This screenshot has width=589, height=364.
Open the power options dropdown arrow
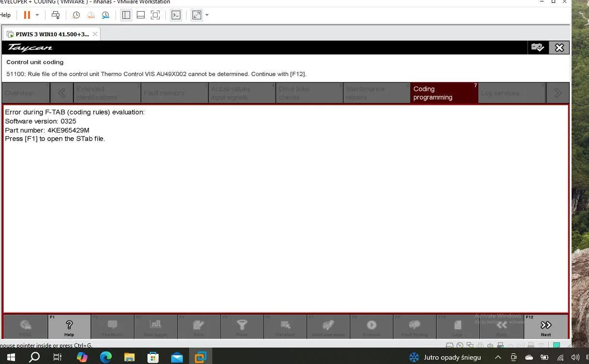(x=37, y=15)
